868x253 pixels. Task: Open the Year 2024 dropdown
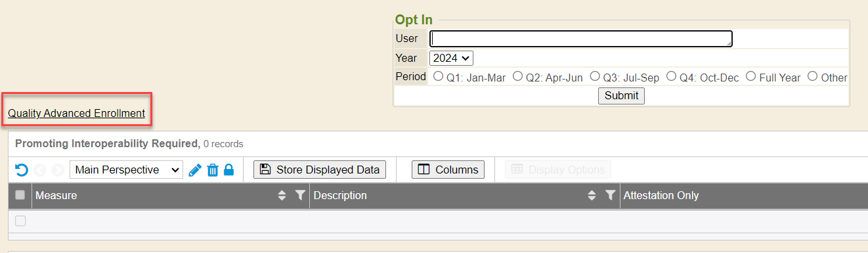click(451, 58)
